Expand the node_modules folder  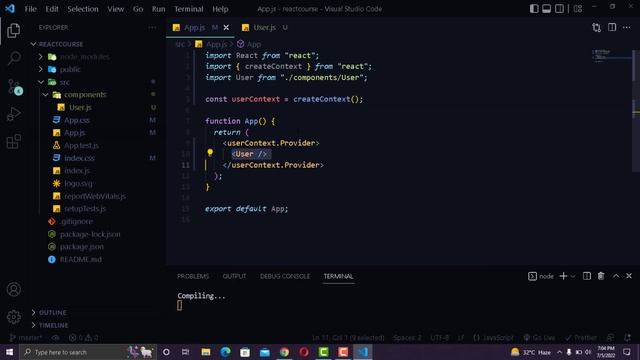(x=40, y=57)
